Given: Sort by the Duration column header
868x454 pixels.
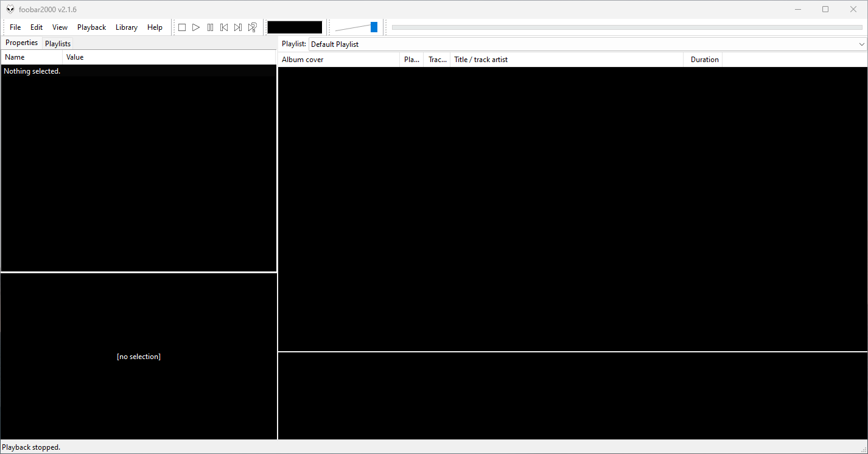Looking at the screenshot, I should pyautogui.click(x=704, y=59).
